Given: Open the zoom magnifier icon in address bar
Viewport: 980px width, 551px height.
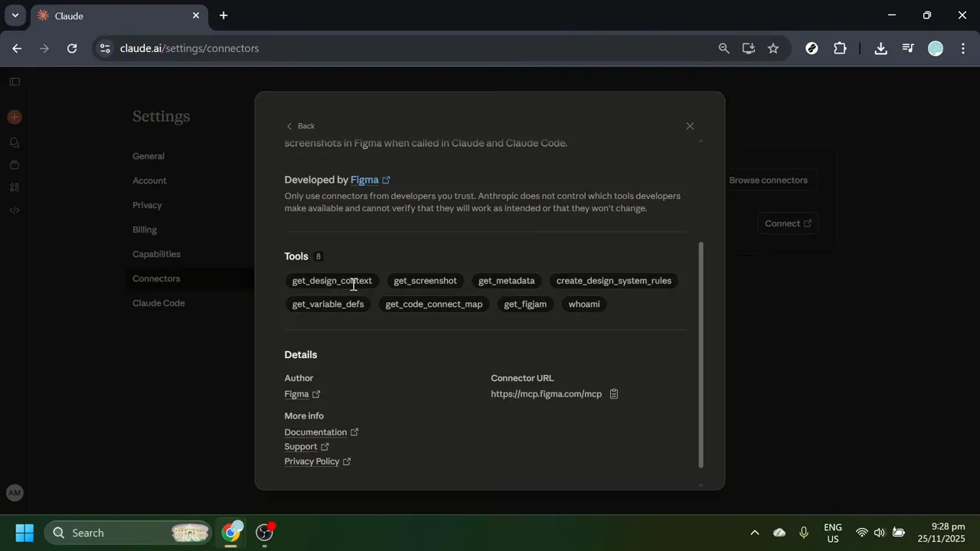Looking at the screenshot, I should (x=724, y=48).
